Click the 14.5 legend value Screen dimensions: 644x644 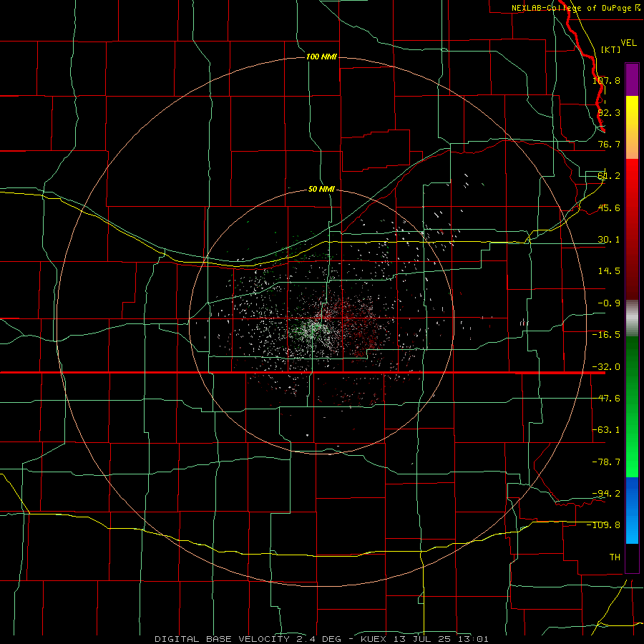(609, 271)
